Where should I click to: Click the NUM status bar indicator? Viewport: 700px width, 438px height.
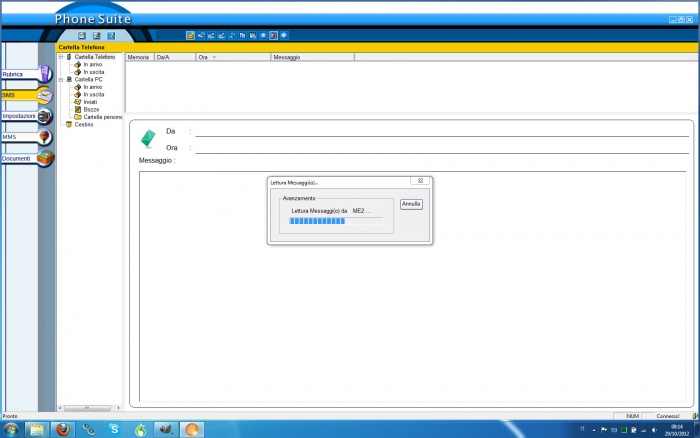pyautogui.click(x=633, y=416)
